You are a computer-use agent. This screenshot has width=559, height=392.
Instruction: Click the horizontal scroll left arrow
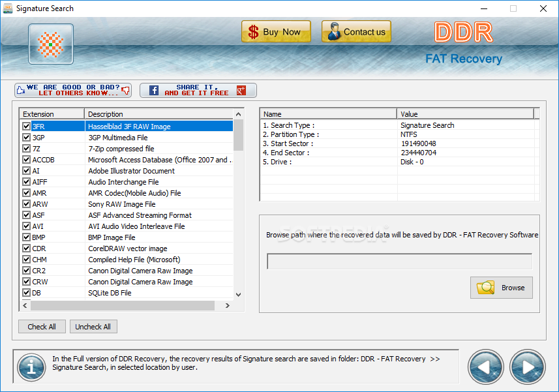pyautogui.click(x=25, y=305)
